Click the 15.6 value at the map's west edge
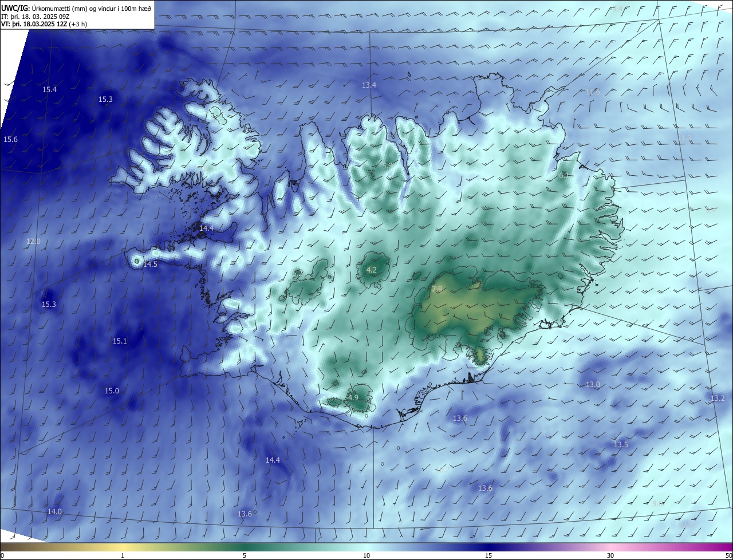 10,140
